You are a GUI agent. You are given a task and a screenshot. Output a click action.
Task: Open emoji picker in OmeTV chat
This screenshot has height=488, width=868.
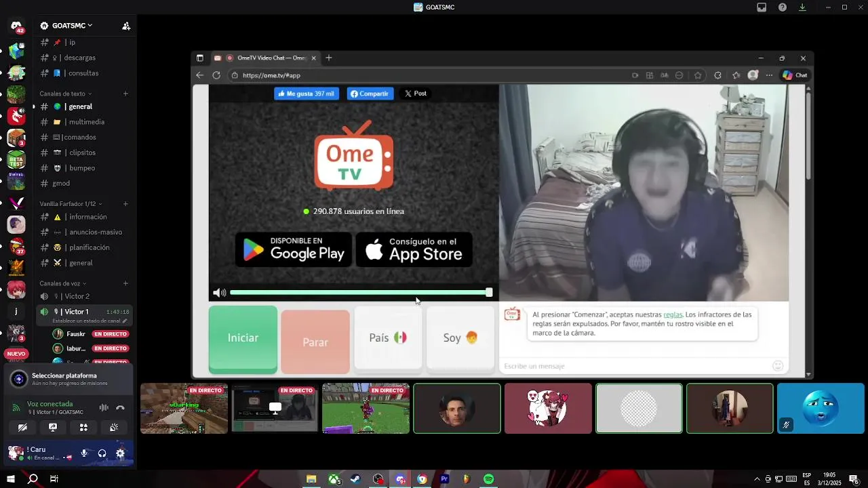pos(778,366)
